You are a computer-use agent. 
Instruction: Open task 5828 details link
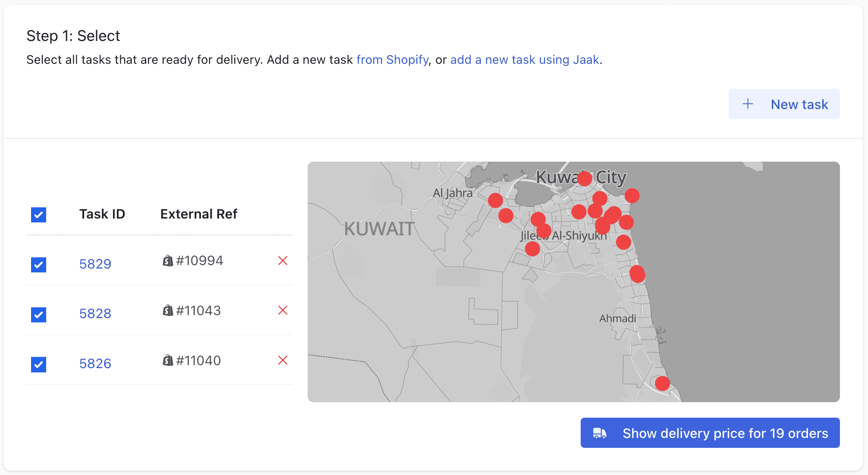point(95,313)
